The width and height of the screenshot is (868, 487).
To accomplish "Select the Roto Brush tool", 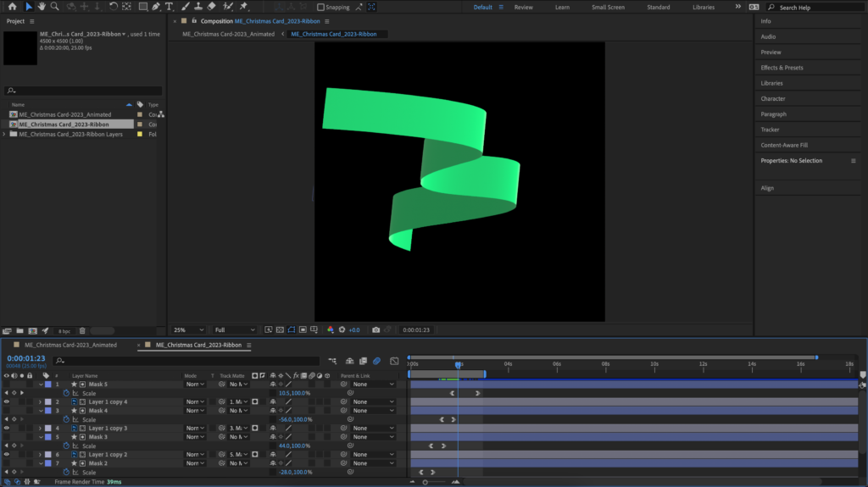I will (227, 7).
